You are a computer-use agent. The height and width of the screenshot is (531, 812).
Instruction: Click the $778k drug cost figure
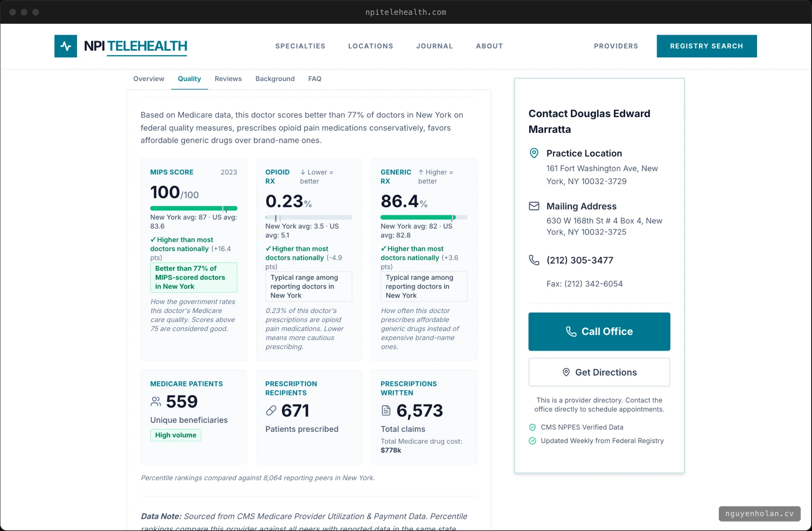(391, 450)
